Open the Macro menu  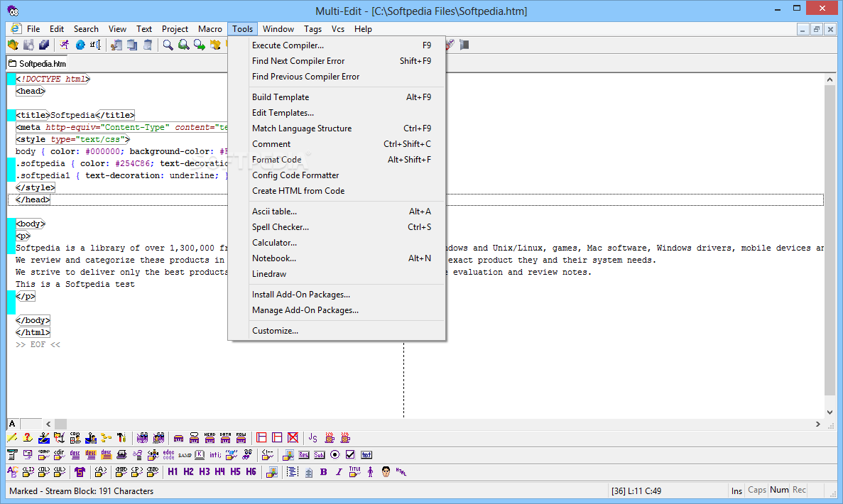[x=210, y=29]
